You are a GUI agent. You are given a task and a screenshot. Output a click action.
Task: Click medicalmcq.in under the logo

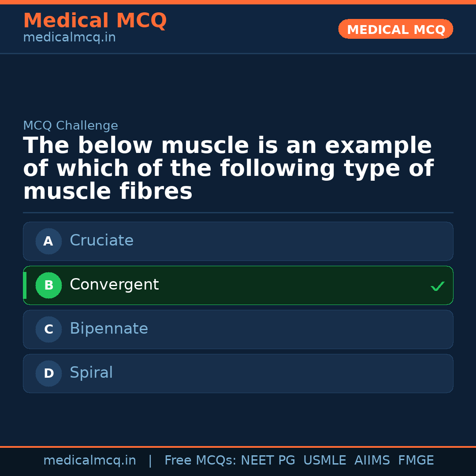tap(69, 37)
